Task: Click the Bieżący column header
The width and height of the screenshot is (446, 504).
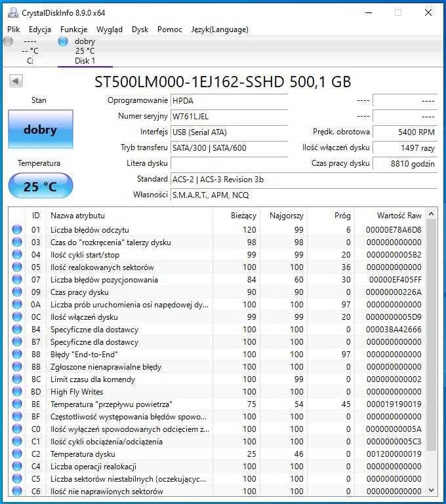Action: tap(236, 216)
